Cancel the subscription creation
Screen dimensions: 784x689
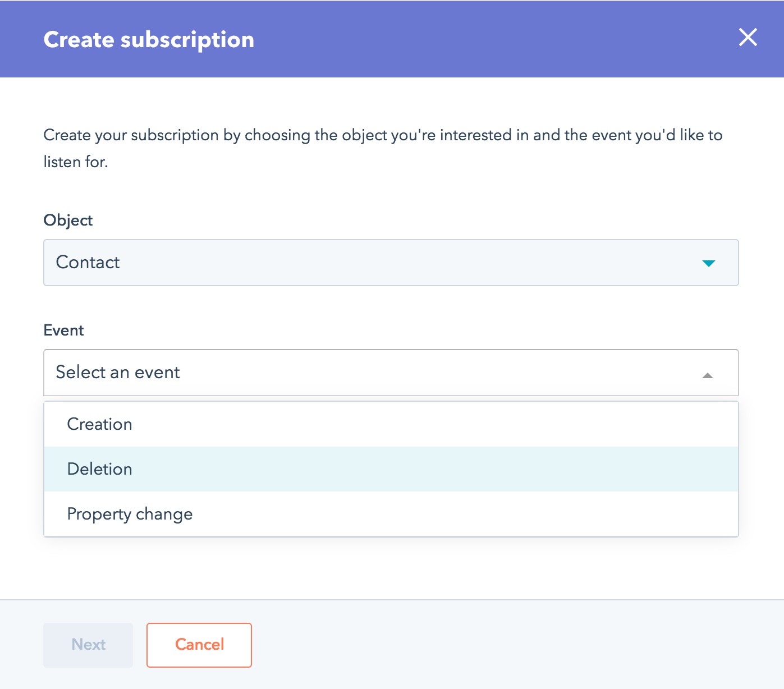(x=199, y=645)
